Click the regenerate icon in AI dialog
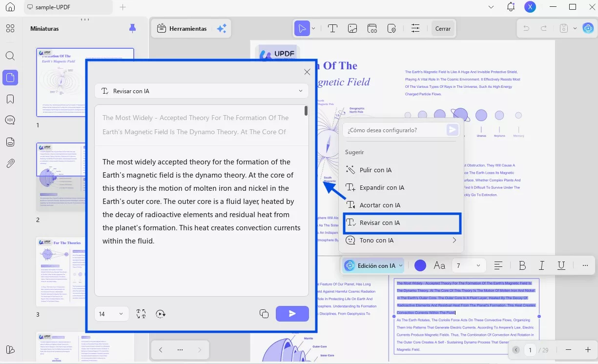The width and height of the screenshot is (598, 364). [x=161, y=314]
